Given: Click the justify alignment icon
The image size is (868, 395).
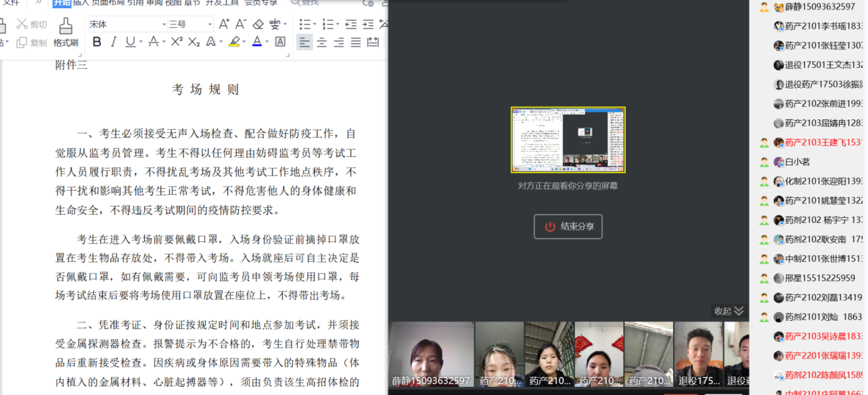Looking at the screenshot, I should (x=355, y=43).
